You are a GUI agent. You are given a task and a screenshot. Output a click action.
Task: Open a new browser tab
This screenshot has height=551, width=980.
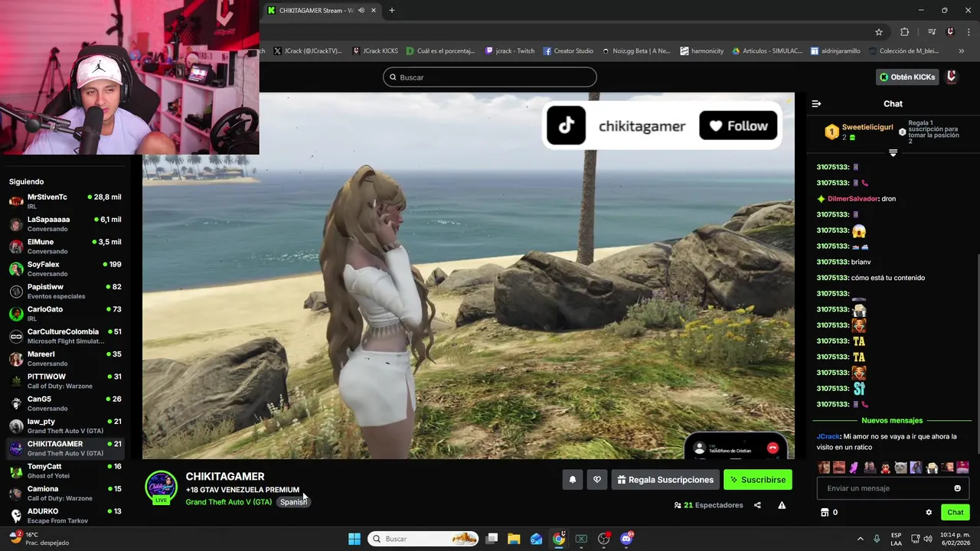coord(391,11)
